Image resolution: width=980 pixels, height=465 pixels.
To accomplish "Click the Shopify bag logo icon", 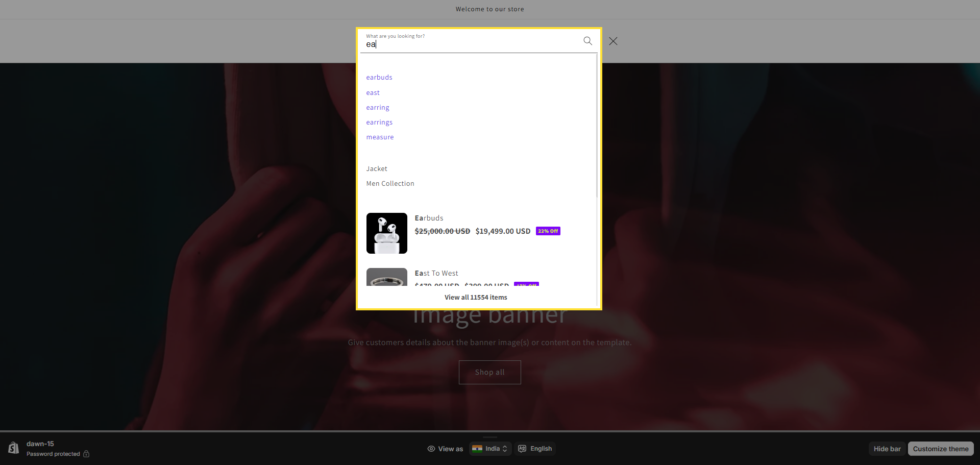I will [x=14, y=448].
